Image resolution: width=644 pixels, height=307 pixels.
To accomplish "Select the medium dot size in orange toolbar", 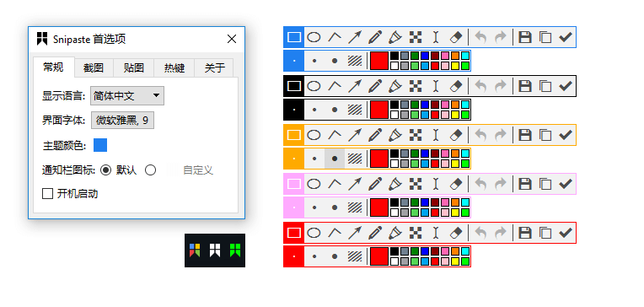I will [335, 159].
